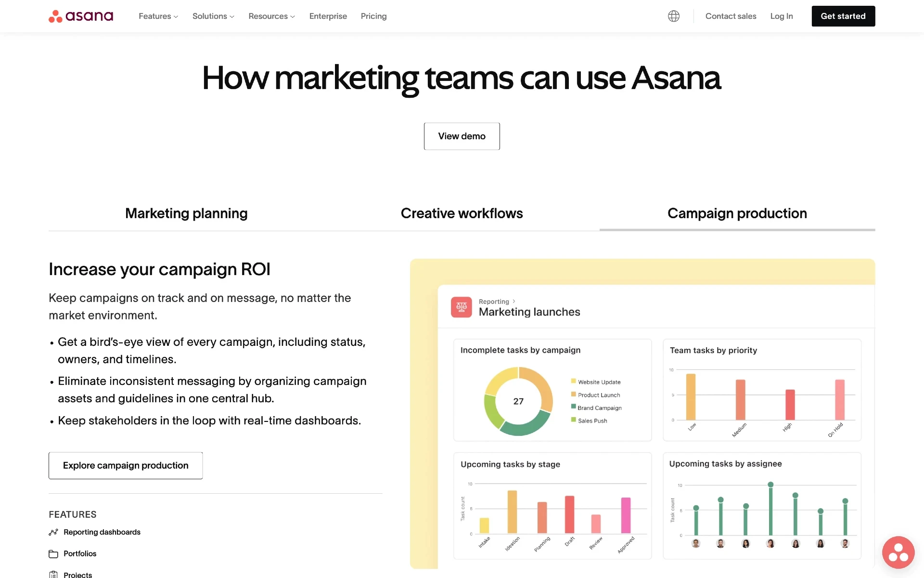Click the Contact sales link
The height and width of the screenshot is (578, 924).
(x=731, y=16)
